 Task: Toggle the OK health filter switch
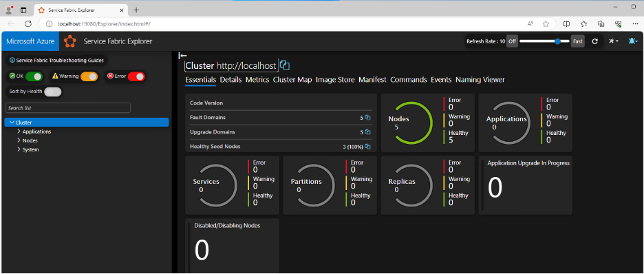[x=34, y=76]
